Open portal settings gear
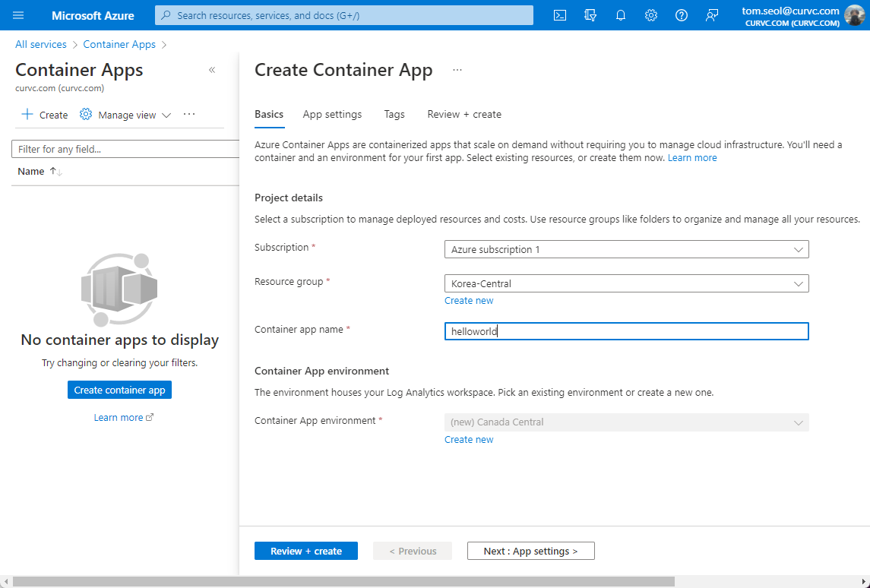 click(651, 15)
